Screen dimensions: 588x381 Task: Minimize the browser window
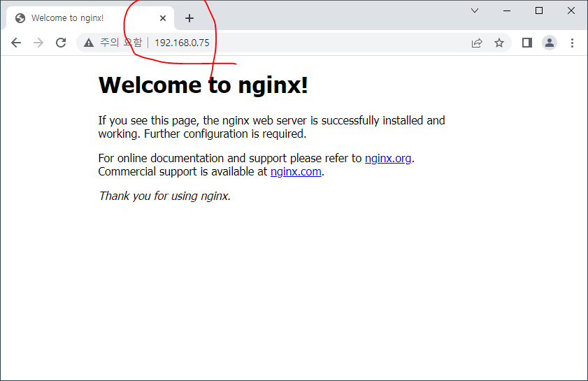(507, 10)
